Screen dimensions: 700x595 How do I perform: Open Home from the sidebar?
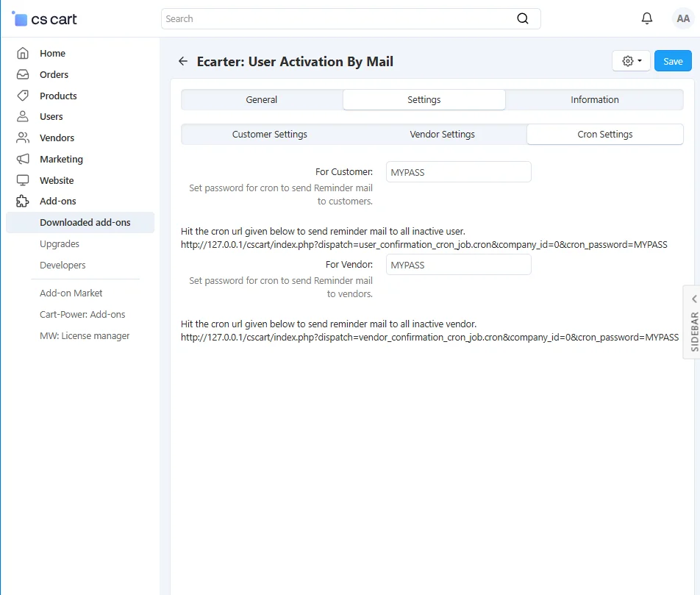pos(52,54)
